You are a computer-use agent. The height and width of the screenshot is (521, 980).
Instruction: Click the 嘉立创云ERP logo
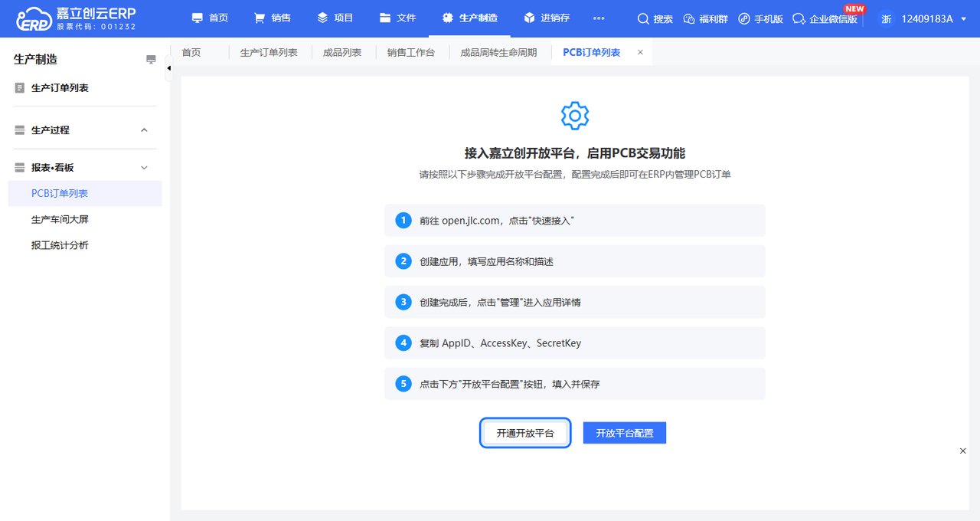tap(77, 18)
